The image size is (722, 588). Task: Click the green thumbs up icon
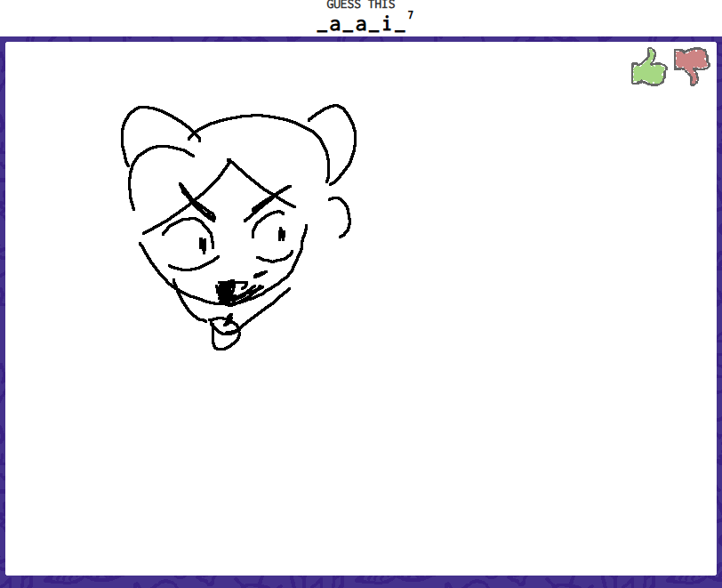[x=649, y=67]
